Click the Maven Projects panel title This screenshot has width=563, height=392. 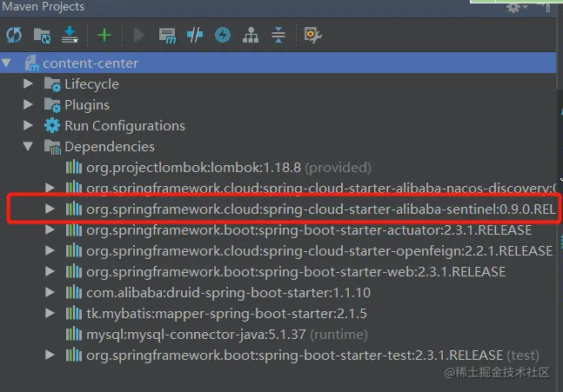[44, 6]
